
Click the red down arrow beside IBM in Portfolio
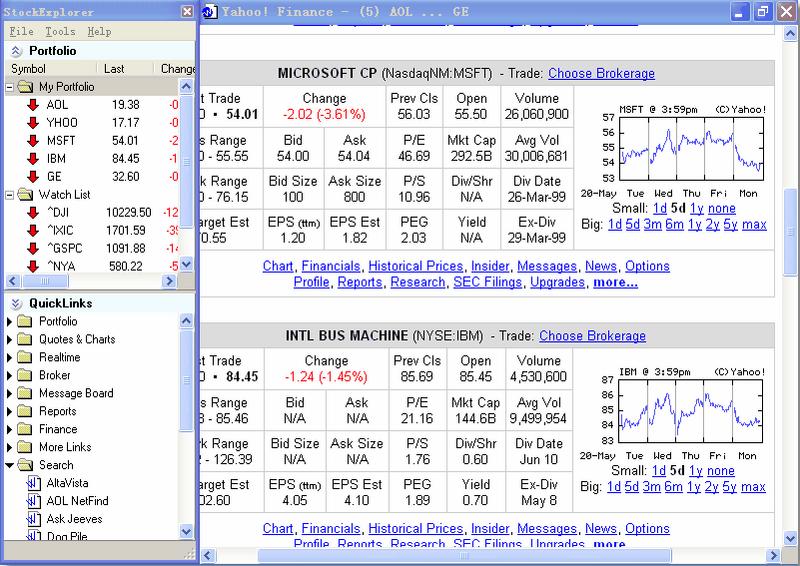coord(33,159)
